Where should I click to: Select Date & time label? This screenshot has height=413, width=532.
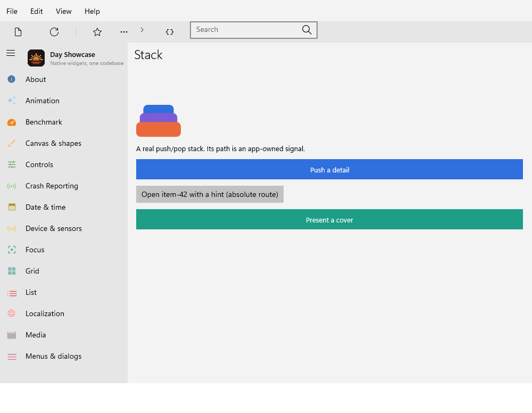click(45, 208)
